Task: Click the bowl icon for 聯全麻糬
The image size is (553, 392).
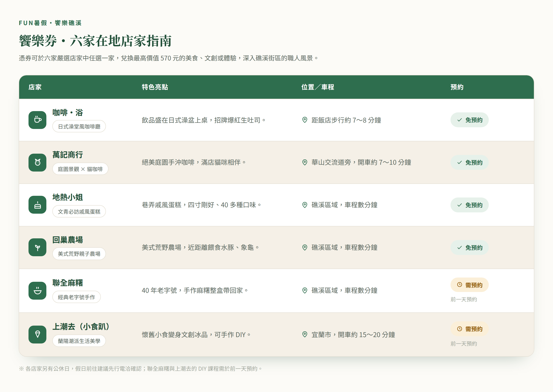Action: coord(37,291)
